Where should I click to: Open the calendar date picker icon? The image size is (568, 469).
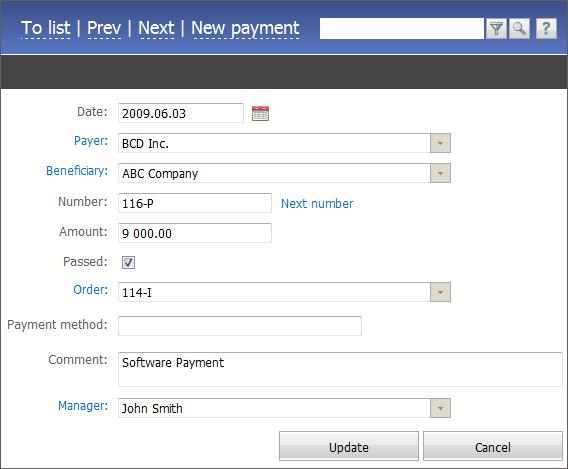click(260, 113)
